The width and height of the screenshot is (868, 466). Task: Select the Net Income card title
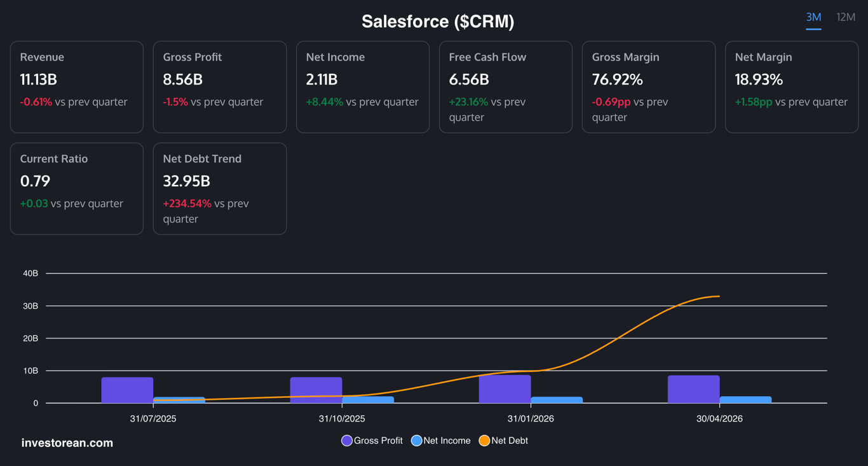pos(336,57)
